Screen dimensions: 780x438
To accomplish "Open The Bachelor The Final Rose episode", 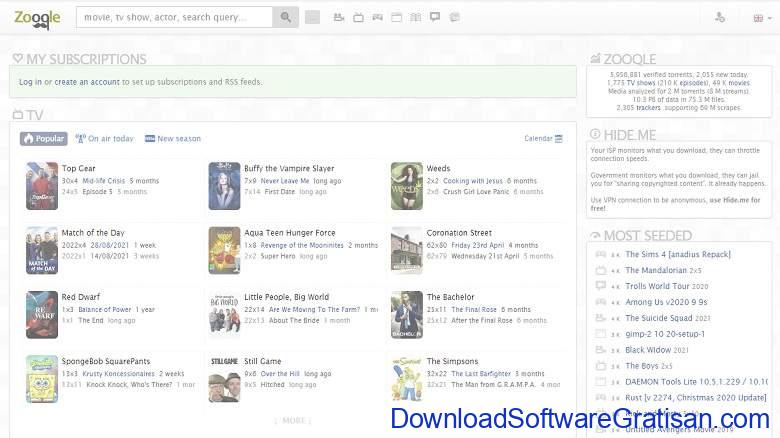I will (474, 309).
